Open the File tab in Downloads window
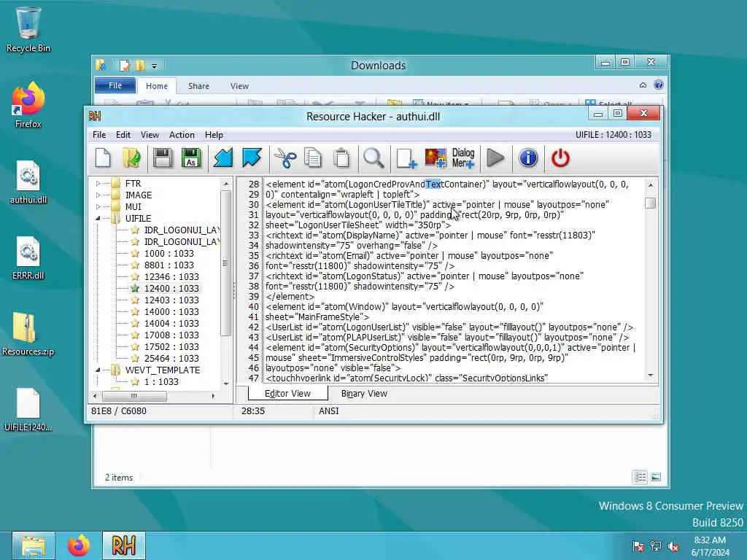Screen dimensions: 747x560 (115, 85)
